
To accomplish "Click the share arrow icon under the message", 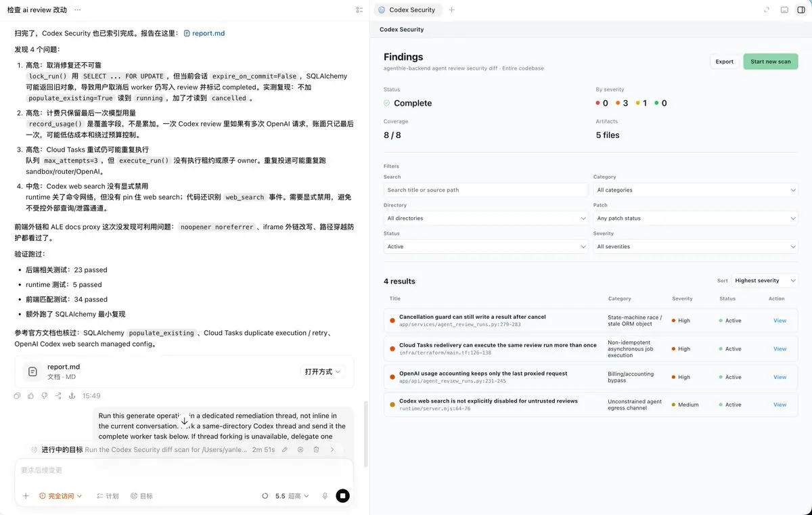I will tap(58, 396).
